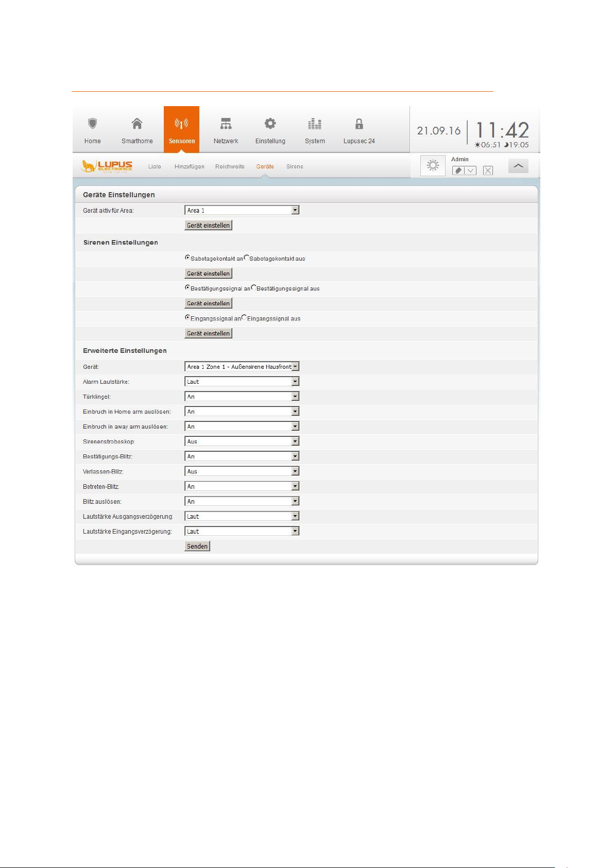Open the Home shield icon

tap(93, 124)
